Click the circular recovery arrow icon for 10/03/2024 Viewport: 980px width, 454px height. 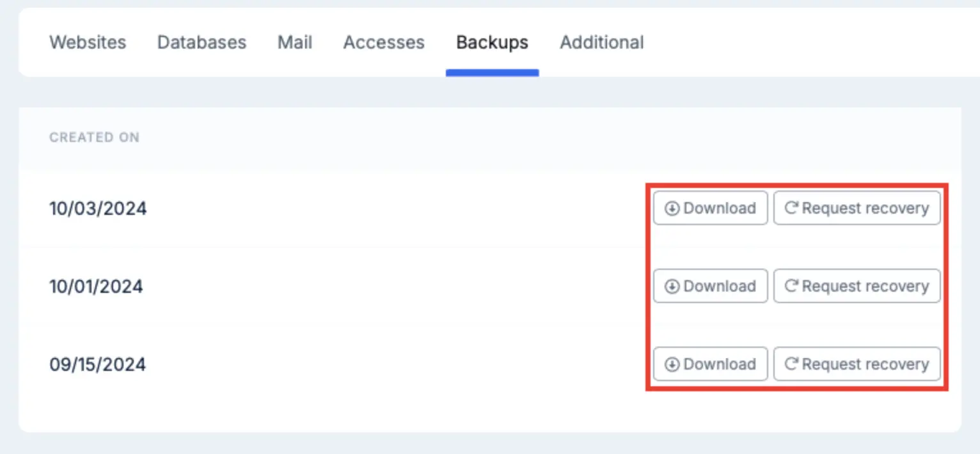point(791,208)
